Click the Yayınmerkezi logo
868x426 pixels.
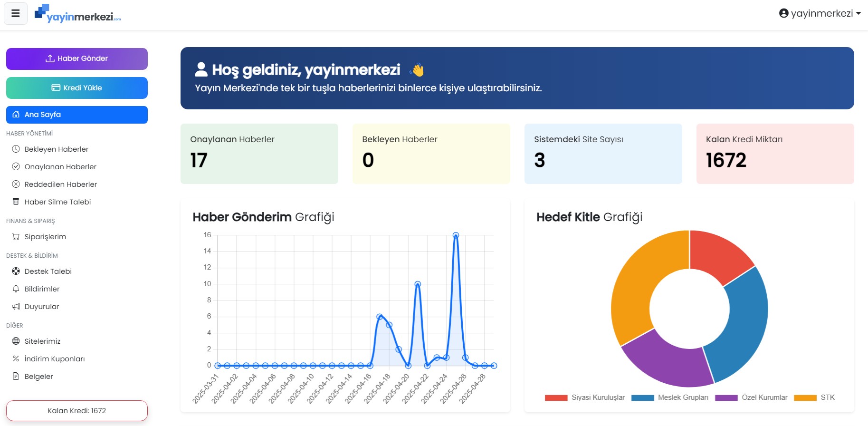[78, 14]
